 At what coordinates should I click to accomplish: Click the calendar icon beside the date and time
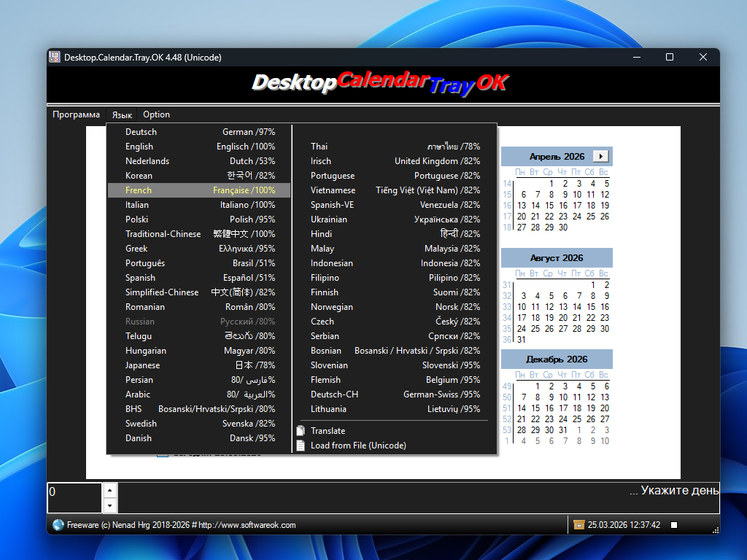point(579,525)
